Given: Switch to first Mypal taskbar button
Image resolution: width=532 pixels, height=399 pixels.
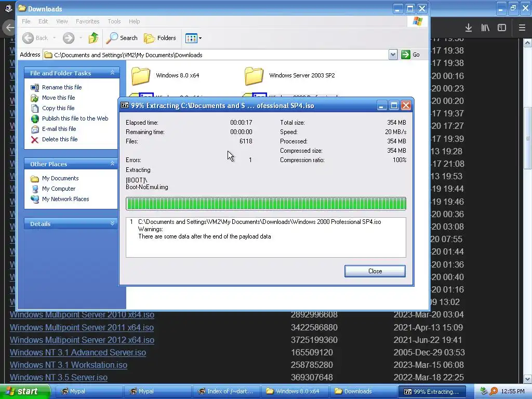Looking at the screenshot, I should click(88, 391).
